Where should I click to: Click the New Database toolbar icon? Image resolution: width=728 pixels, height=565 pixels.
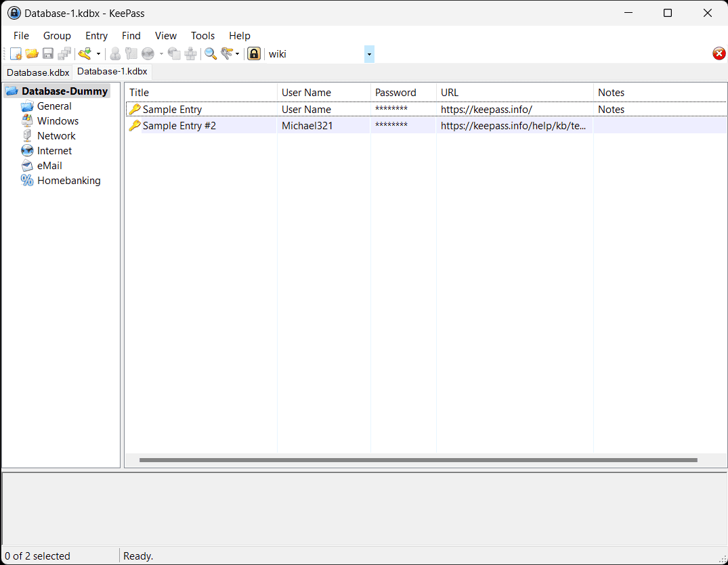point(16,54)
